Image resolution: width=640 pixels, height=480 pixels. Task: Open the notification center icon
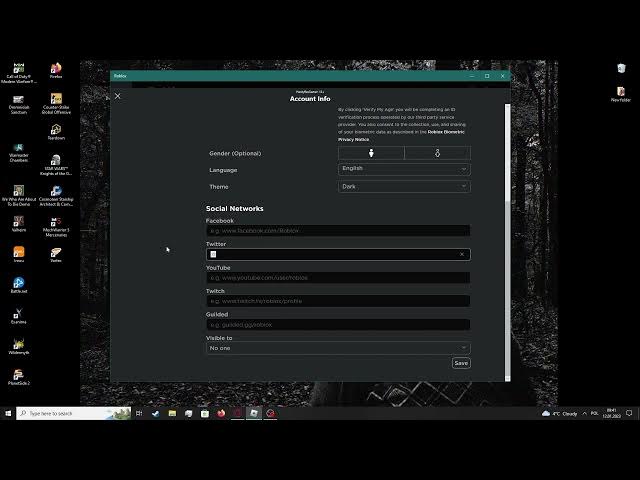pyautogui.click(x=629, y=413)
